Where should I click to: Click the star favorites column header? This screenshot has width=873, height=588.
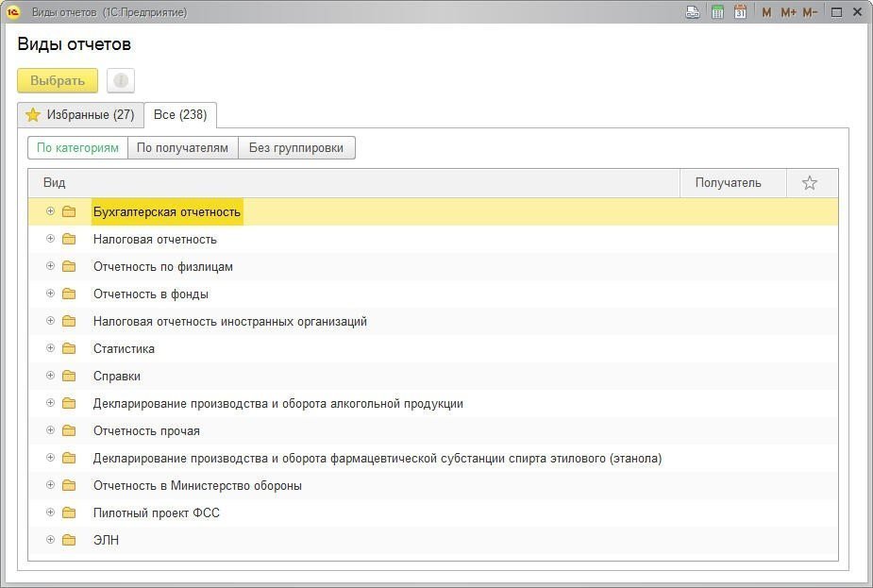tap(810, 183)
